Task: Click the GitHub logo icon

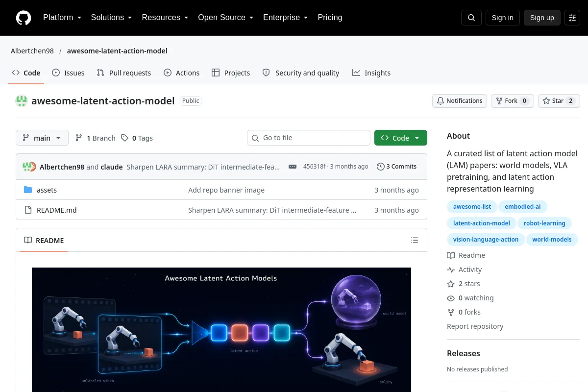Action: pos(24,18)
